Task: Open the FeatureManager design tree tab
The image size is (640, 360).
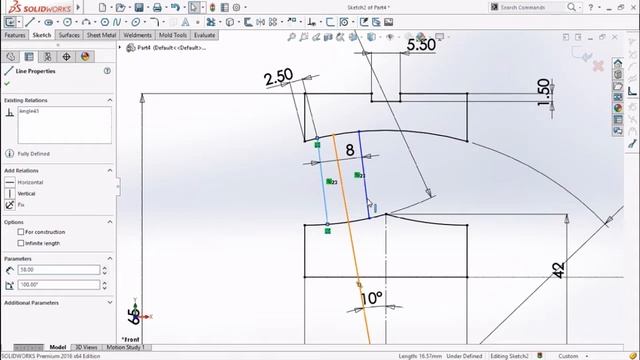Action: pos(11,56)
